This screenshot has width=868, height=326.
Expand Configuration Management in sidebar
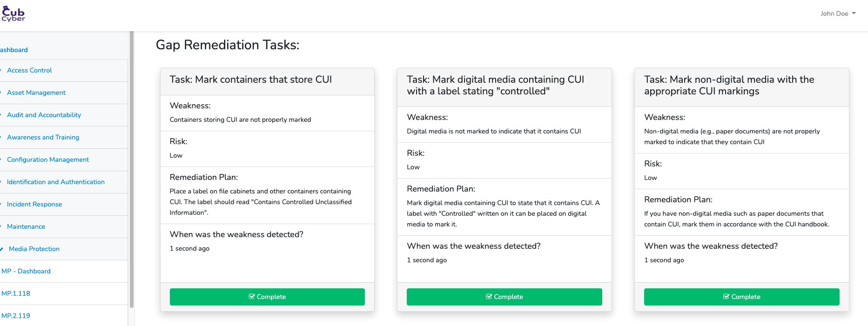point(48,160)
